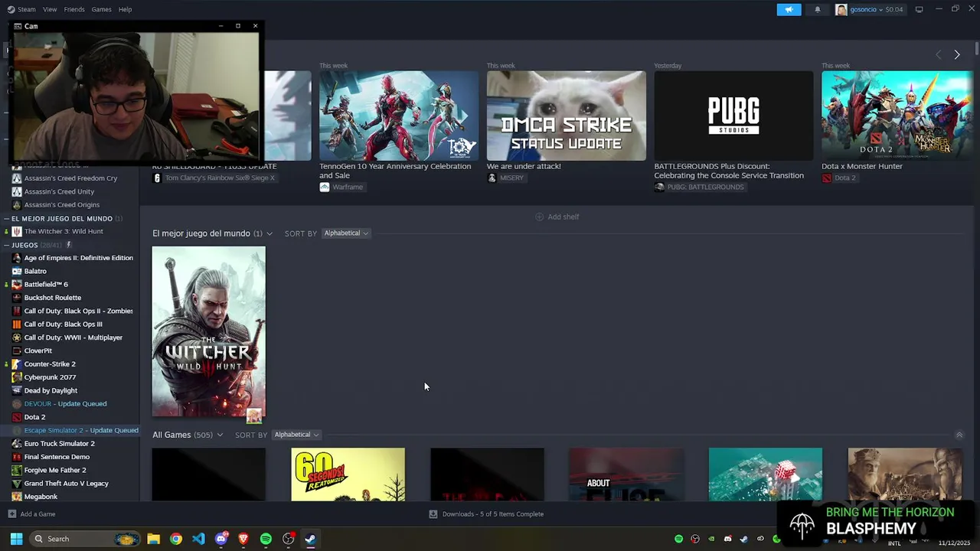Open the Steam announcements megaphone button
This screenshot has width=980, height=551.
tap(789, 9)
